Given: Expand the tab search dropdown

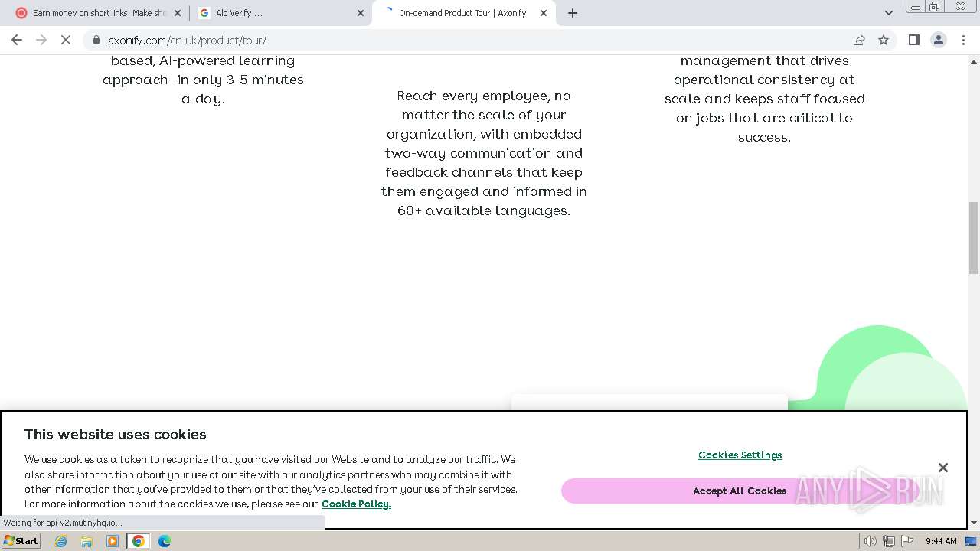Looking at the screenshot, I should [888, 13].
